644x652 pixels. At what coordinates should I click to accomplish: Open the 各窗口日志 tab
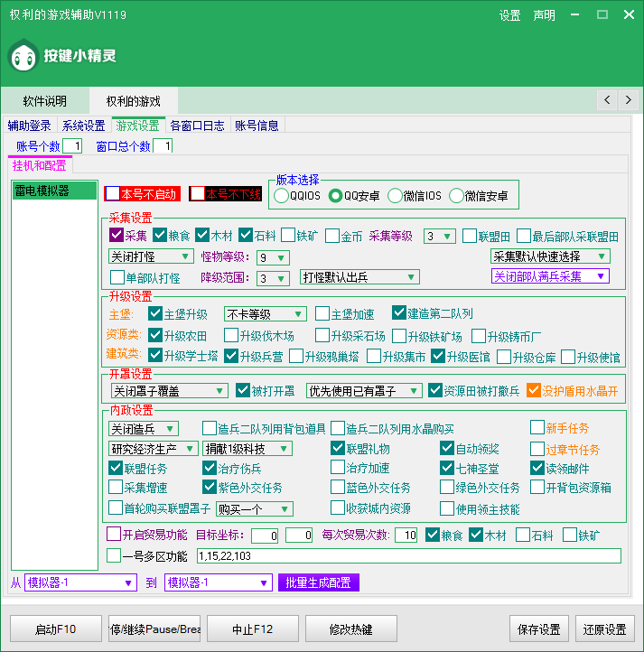tap(197, 126)
